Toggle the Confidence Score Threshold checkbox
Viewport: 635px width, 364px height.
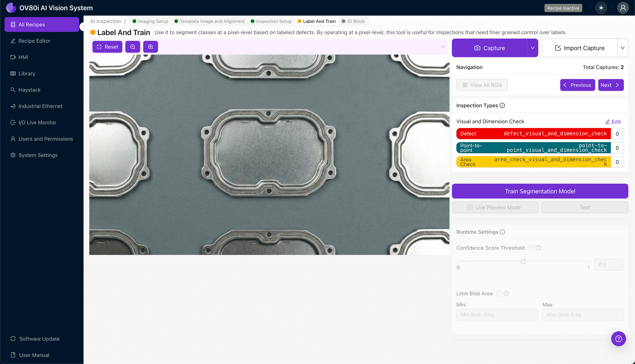531,248
